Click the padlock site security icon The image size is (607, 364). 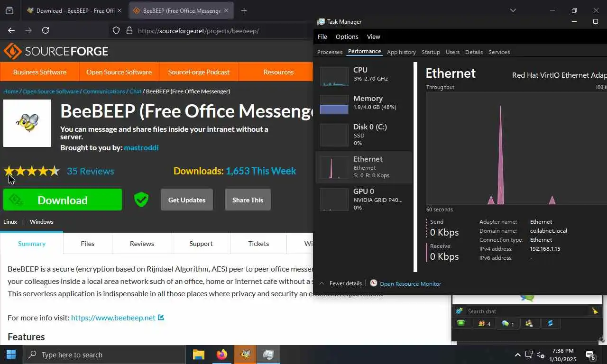[129, 31]
